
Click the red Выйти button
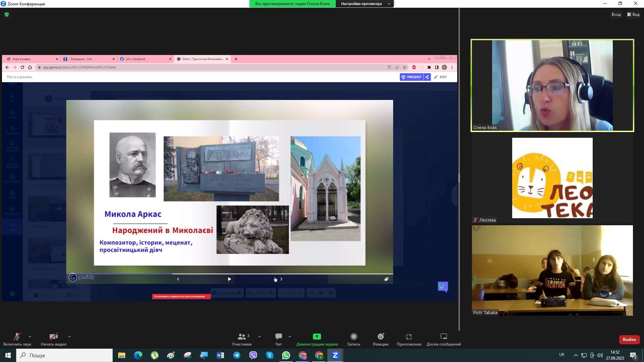[629, 340]
